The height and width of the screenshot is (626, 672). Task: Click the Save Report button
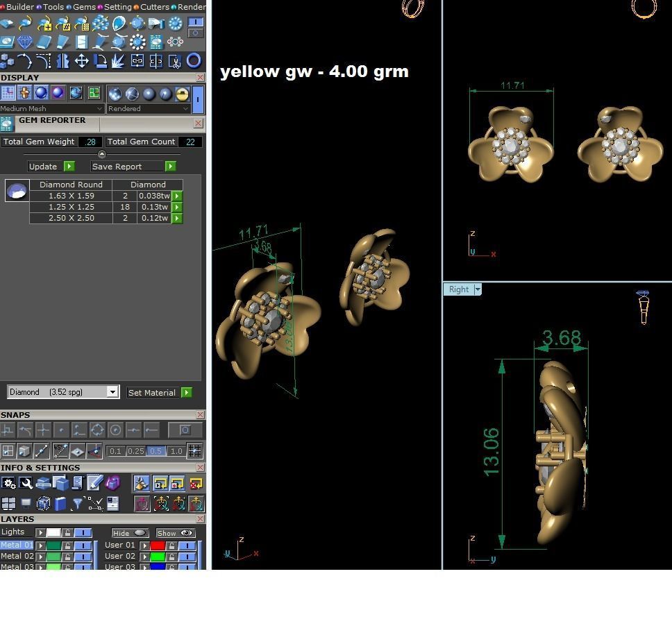(x=133, y=167)
